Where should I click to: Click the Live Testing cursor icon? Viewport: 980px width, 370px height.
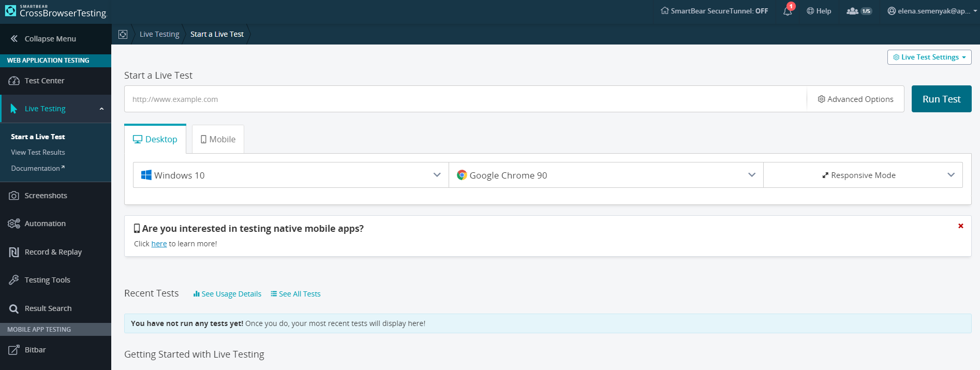click(14, 109)
